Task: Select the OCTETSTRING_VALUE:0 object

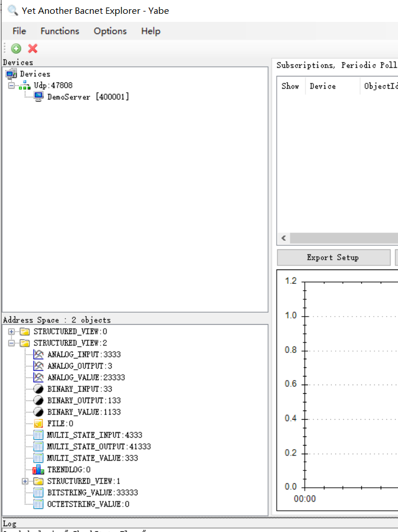Action: pyautogui.click(x=88, y=504)
